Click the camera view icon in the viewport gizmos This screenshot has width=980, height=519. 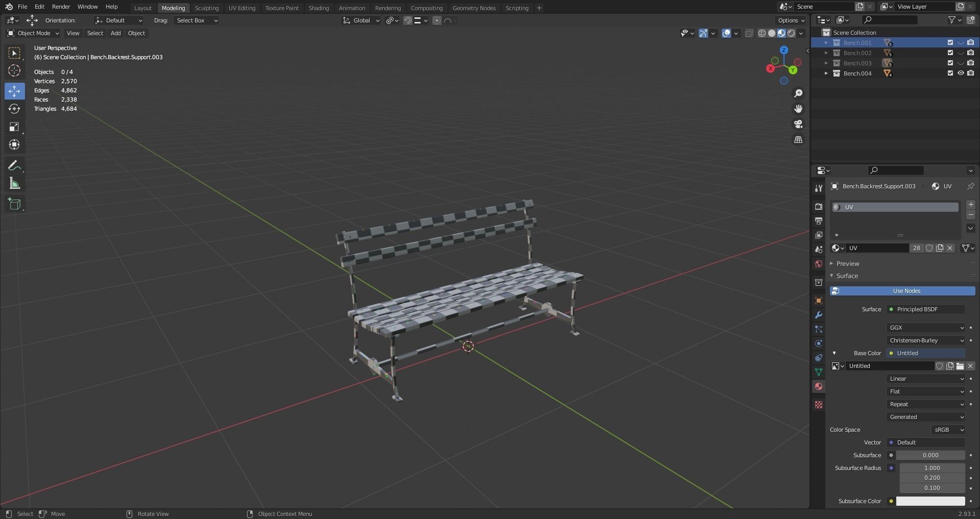798,124
